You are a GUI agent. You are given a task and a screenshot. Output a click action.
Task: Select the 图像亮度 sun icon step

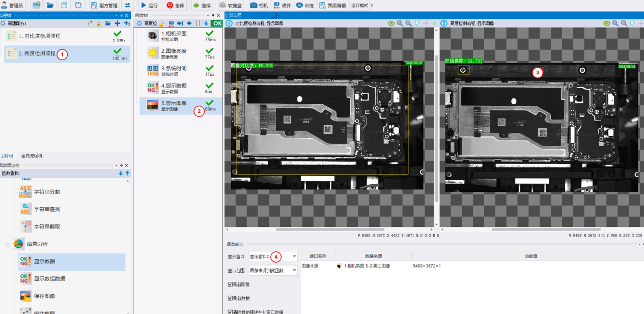pos(153,53)
